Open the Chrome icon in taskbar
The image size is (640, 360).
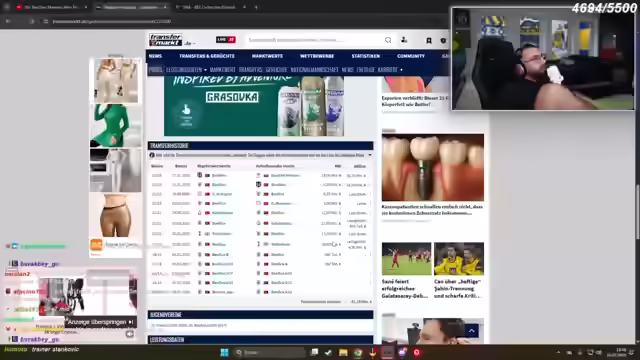358,353
